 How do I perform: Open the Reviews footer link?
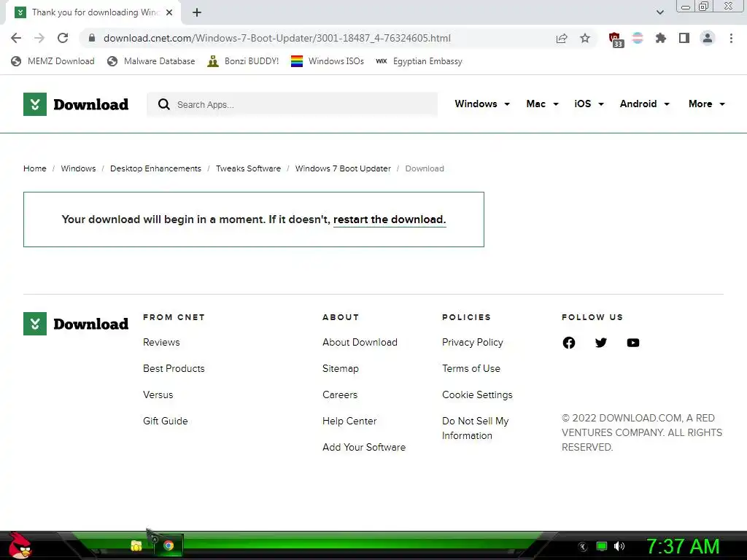point(161,343)
